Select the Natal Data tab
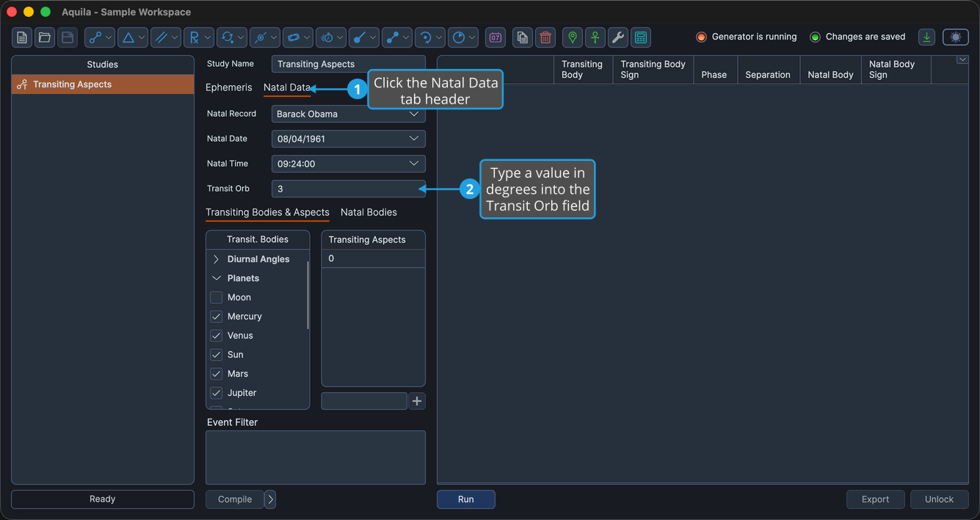 (x=287, y=87)
